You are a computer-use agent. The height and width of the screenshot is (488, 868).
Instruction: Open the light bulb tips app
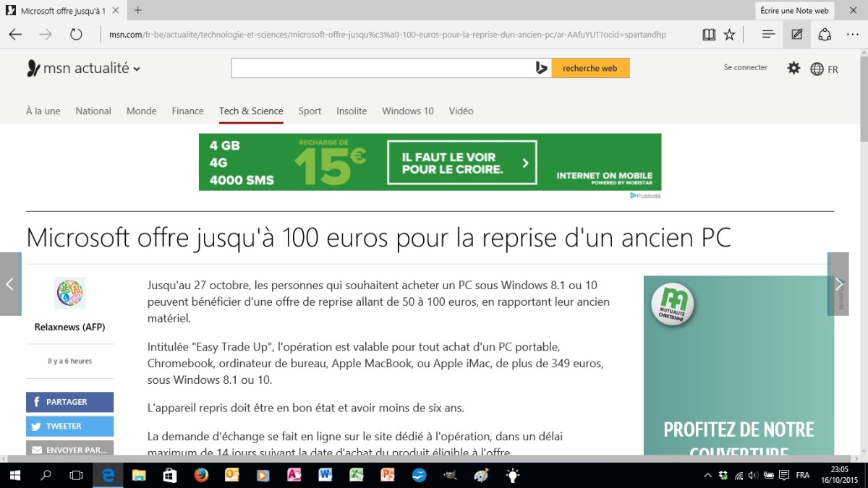pos(512,475)
